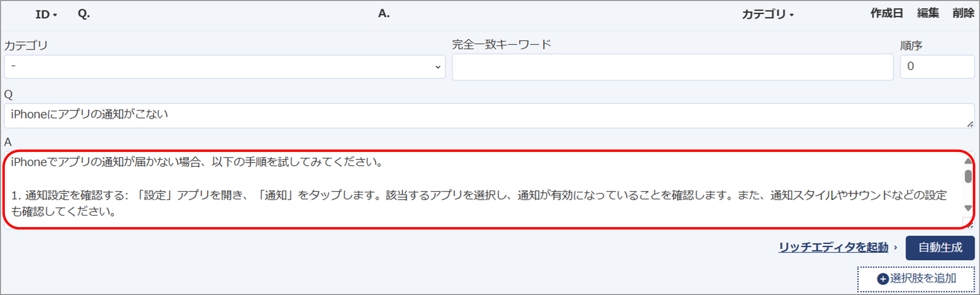Click the Q textarea with the iPhone question
The height and width of the screenshot is (295, 980).
coord(489,116)
